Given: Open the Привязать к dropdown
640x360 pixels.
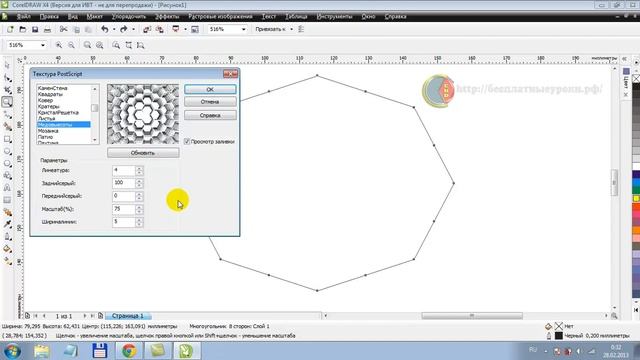Looking at the screenshot, I should pyautogui.click(x=291, y=29).
